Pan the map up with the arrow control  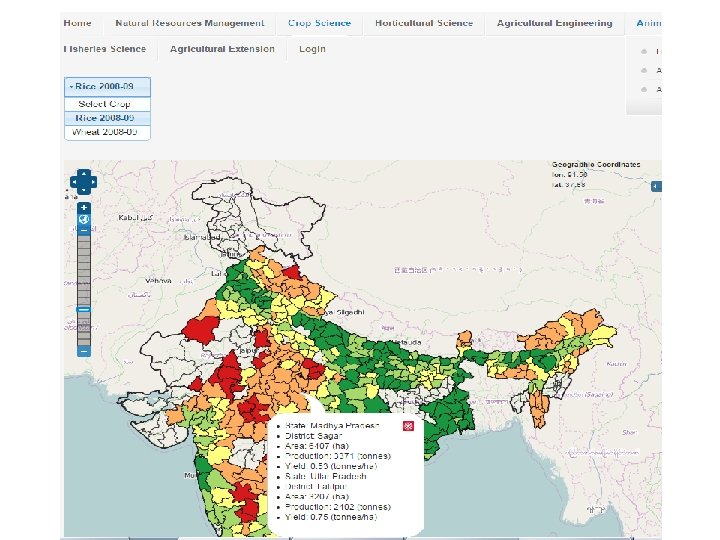pyautogui.click(x=84, y=174)
